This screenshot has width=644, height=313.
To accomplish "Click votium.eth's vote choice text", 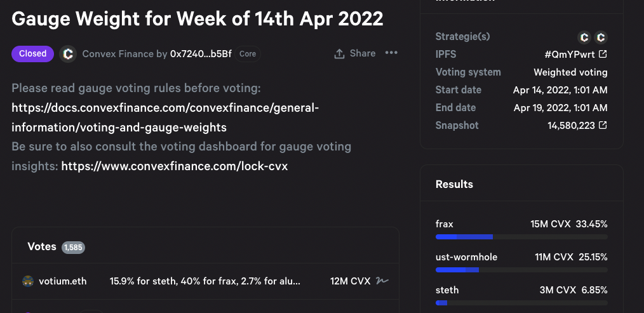I will click(205, 281).
